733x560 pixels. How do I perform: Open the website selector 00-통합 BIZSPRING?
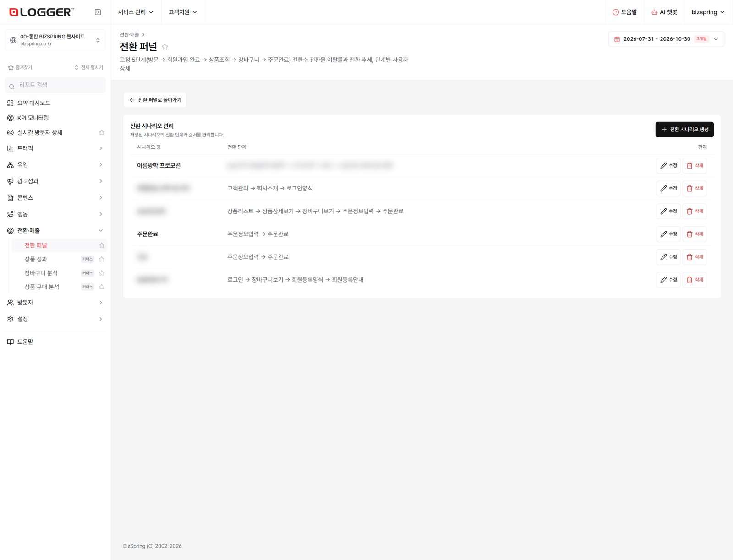tap(55, 40)
